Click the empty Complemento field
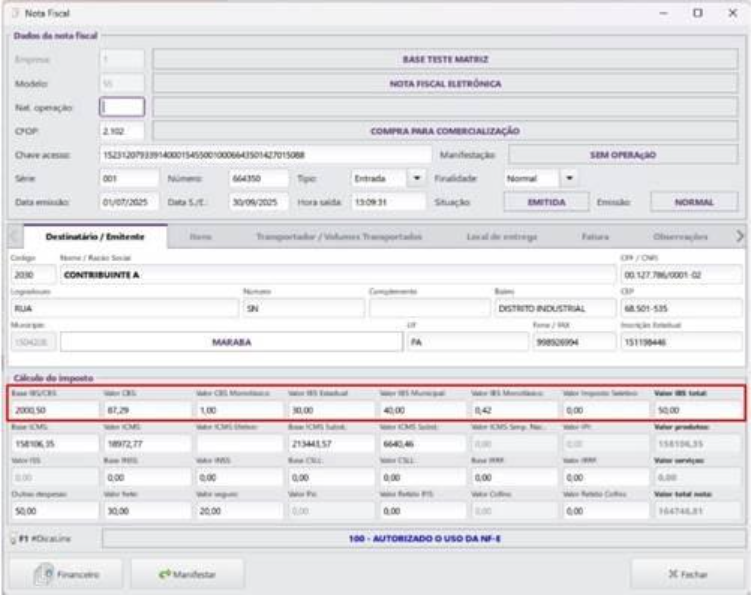The height and width of the screenshot is (595, 751). pyautogui.click(x=429, y=309)
